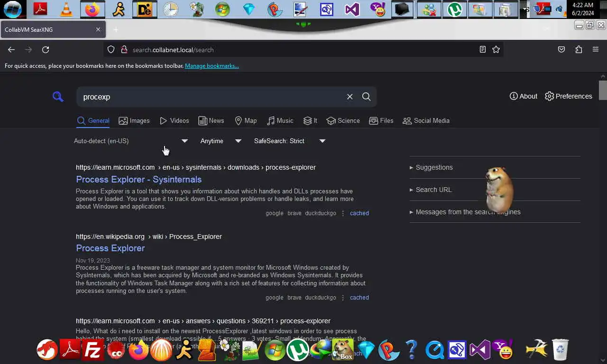The image size is (607, 364).
Task: Open the SafeSearch: Strict dropdown
Action: [290, 141]
